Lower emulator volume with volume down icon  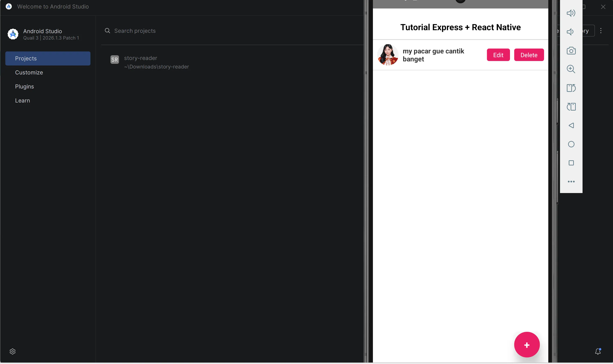[570, 32]
